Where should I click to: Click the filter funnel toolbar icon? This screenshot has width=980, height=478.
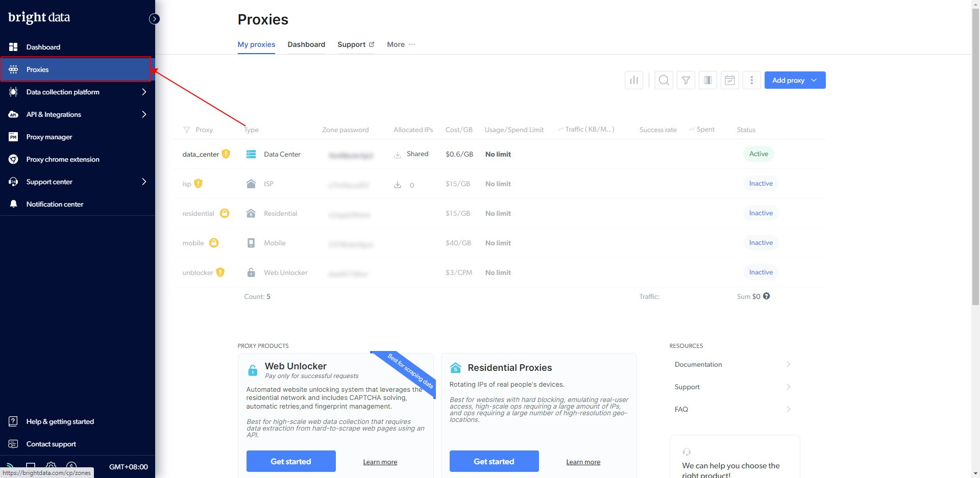[x=686, y=80]
